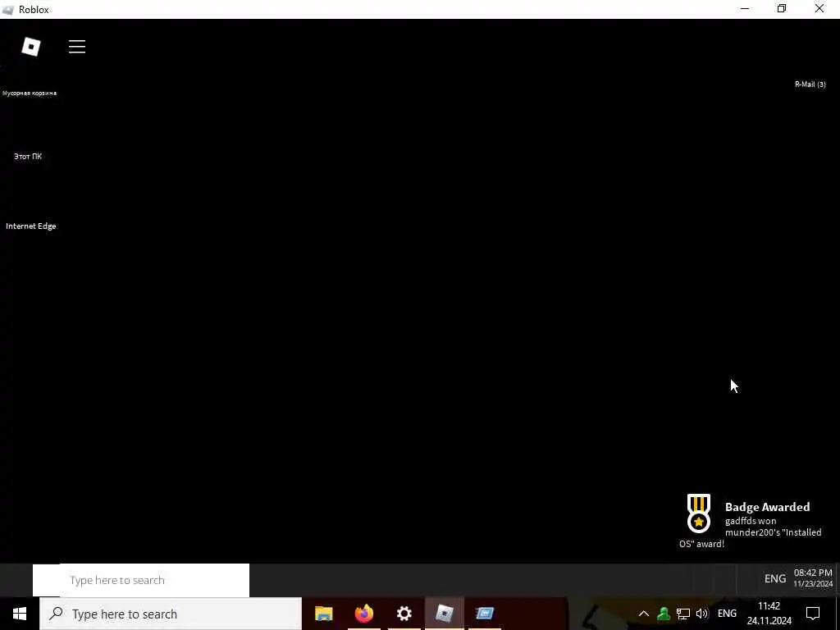Open the Этот ПК desktop shortcut
This screenshot has height=630, width=840.
click(x=28, y=157)
